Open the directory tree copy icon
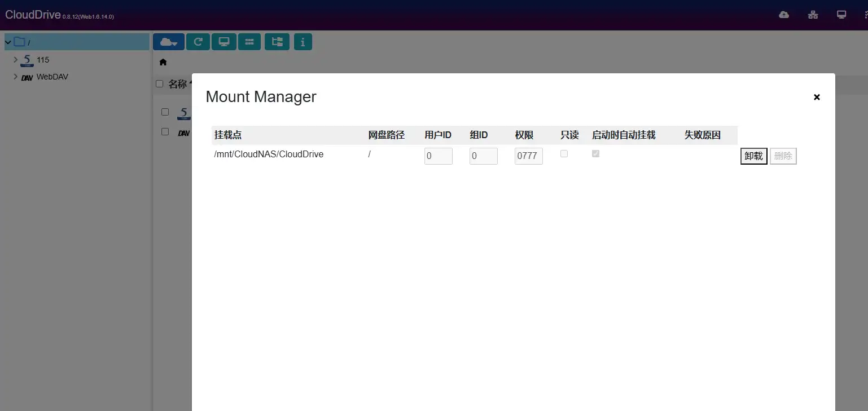The width and height of the screenshot is (868, 411). [277, 41]
